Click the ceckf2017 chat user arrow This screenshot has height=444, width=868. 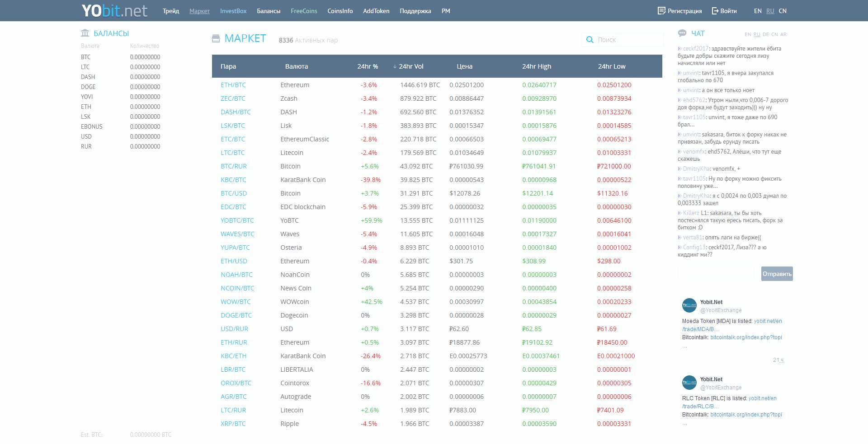point(679,48)
